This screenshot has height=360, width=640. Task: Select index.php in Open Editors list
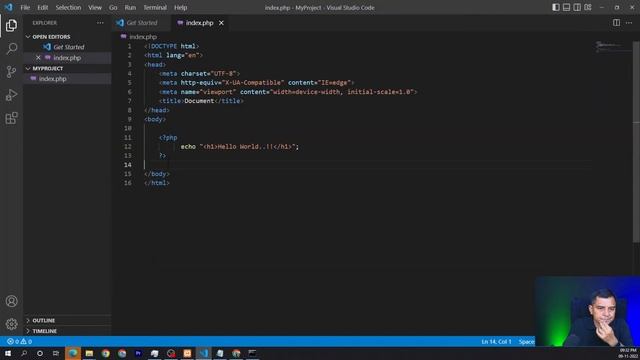[67, 58]
